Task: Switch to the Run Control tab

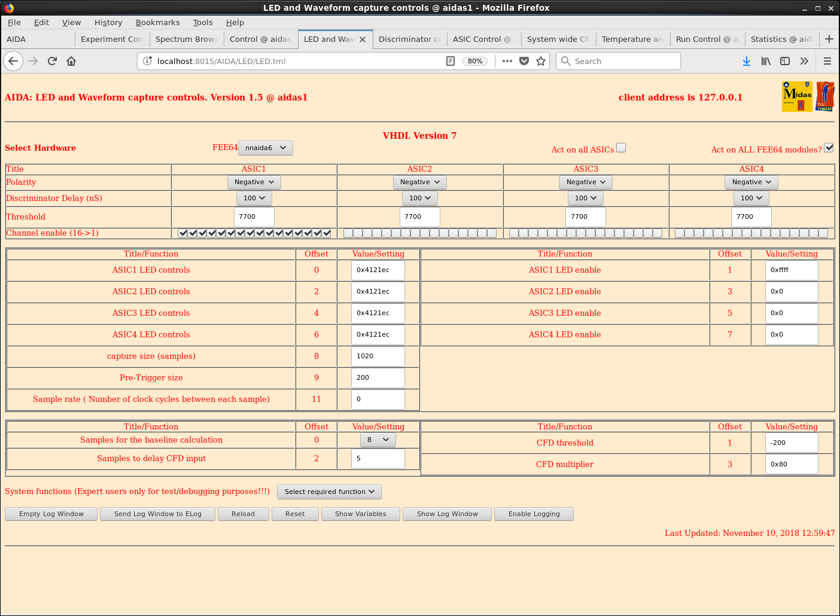Action: point(706,39)
